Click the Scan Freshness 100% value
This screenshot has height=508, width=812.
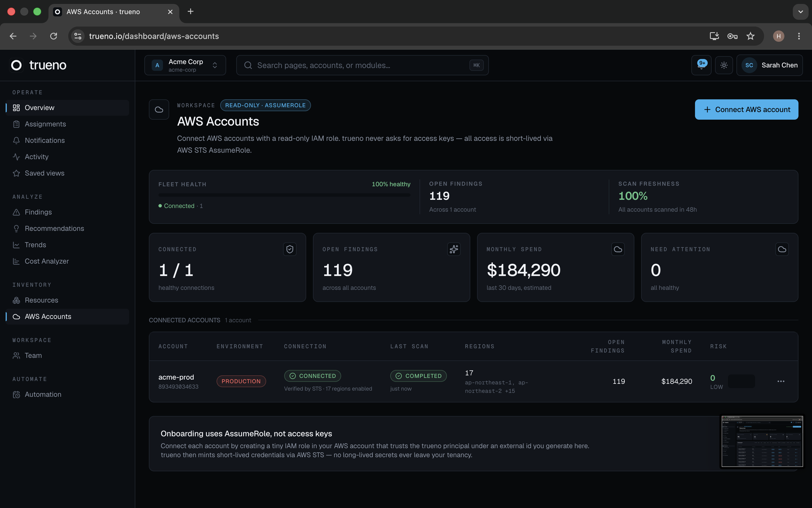click(633, 196)
